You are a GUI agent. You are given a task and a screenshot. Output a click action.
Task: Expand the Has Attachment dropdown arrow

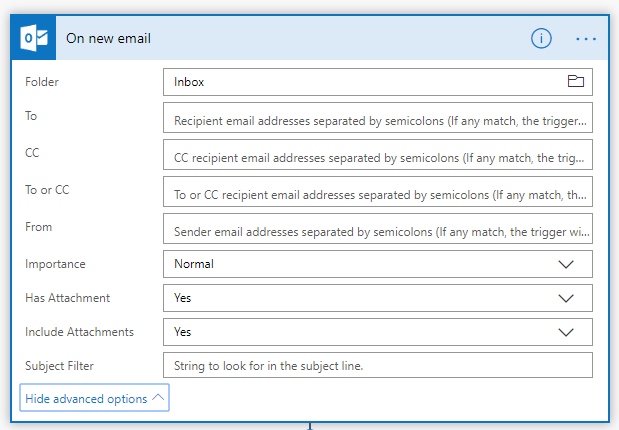(x=566, y=298)
